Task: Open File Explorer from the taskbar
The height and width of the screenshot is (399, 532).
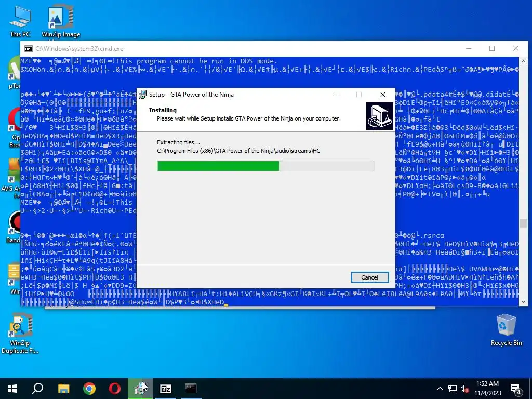Action: click(x=63, y=389)
